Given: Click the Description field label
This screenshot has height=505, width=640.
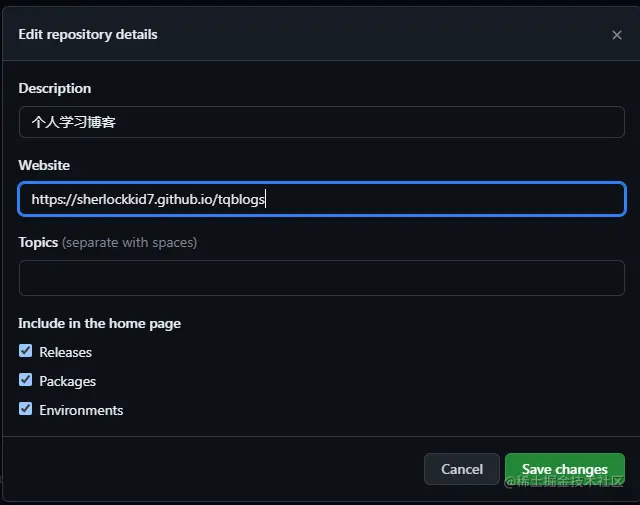Looking at the screenshot, I should click(55, 89).
